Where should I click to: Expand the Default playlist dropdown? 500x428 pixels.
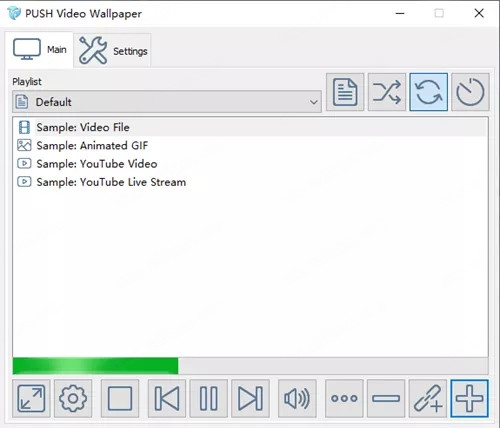167,102
